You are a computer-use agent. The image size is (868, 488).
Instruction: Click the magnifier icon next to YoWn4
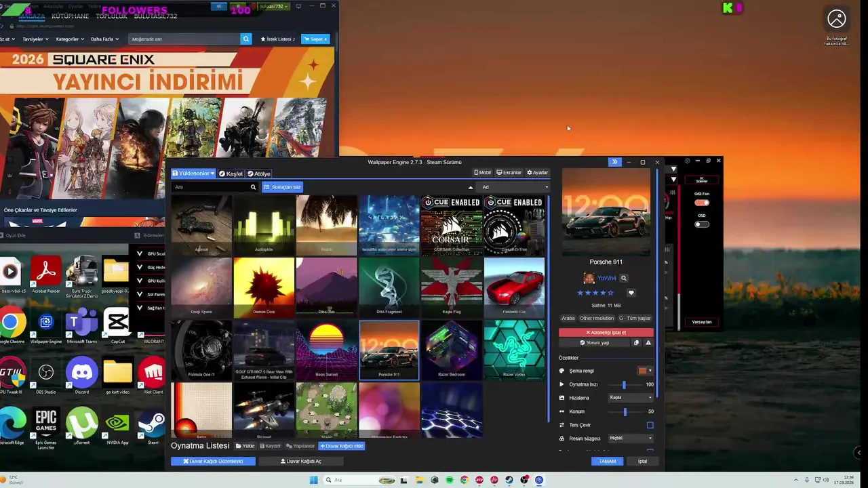624,278
